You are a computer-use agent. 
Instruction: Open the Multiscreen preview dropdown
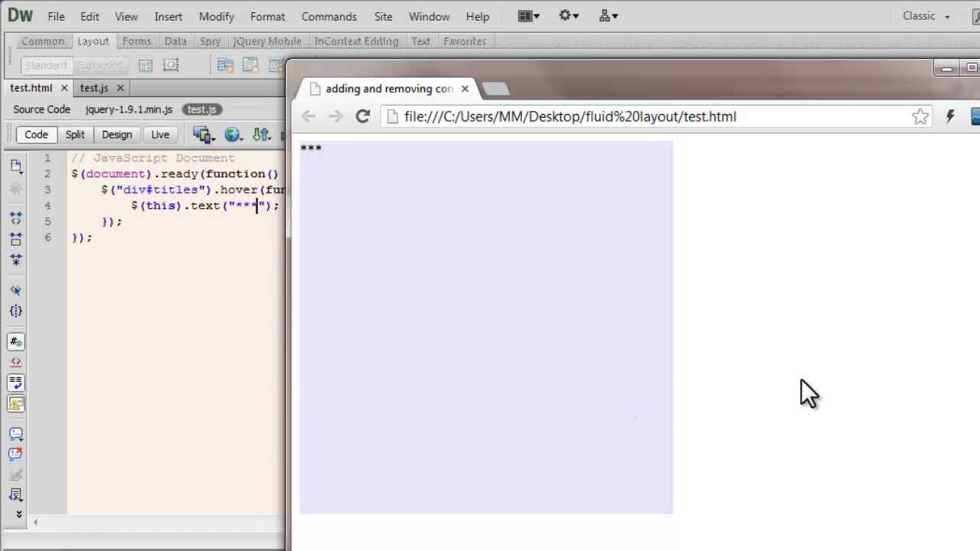(x=204, y=135)
